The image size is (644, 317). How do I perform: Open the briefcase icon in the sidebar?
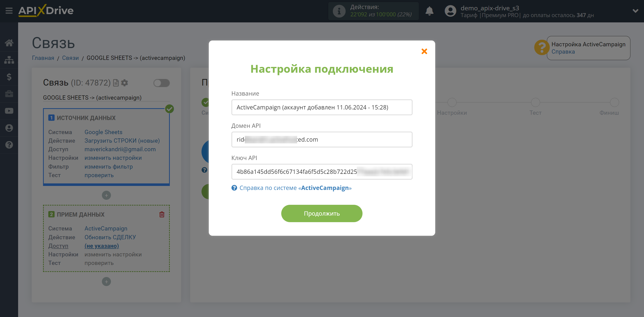point(9,94)
